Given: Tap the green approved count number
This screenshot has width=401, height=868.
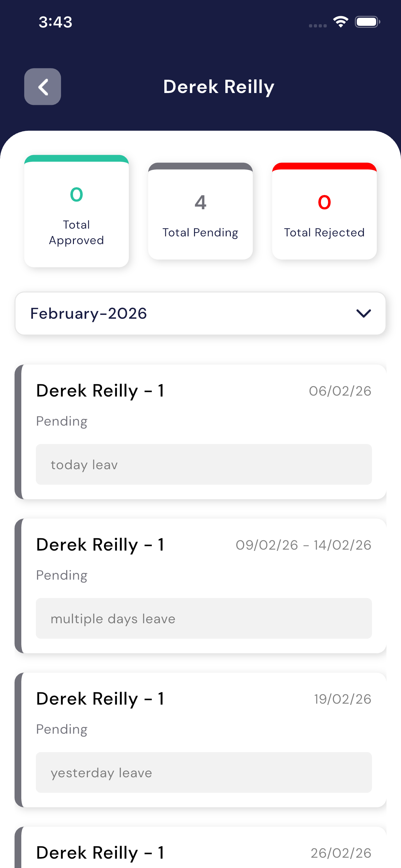Looking at the screenshot, I should [x=77, y=194].
